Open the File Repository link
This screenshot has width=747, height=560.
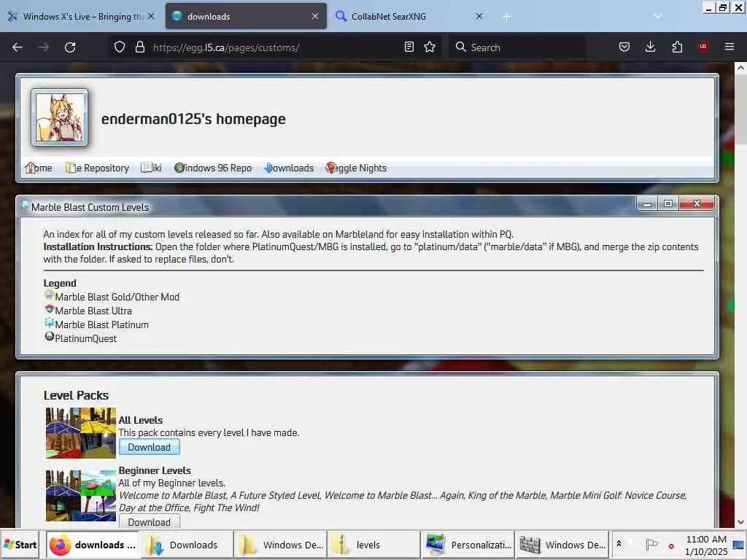tap(97, 168)
